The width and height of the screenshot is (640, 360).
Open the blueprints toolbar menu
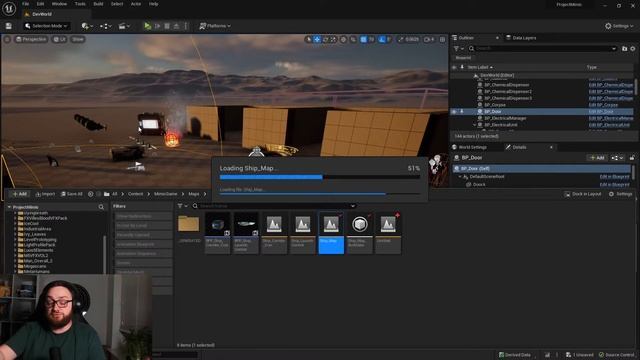pos(106,26)
